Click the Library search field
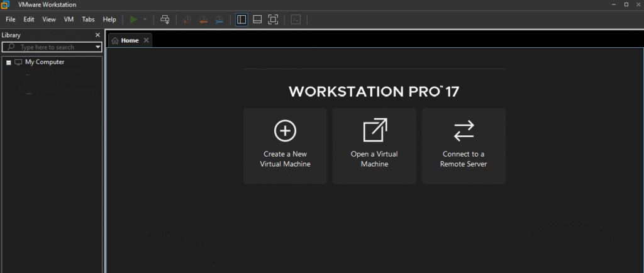 tap(52, 47)
